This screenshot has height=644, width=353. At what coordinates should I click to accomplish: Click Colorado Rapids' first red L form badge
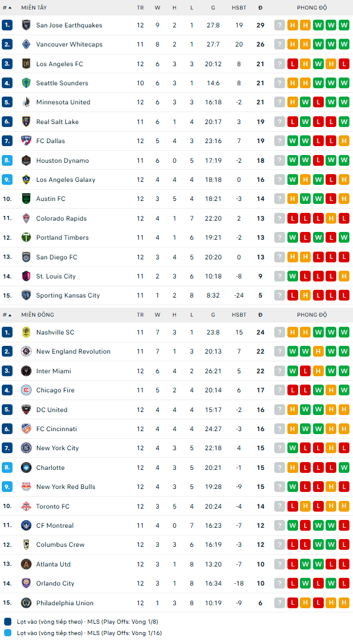(293, 218)
